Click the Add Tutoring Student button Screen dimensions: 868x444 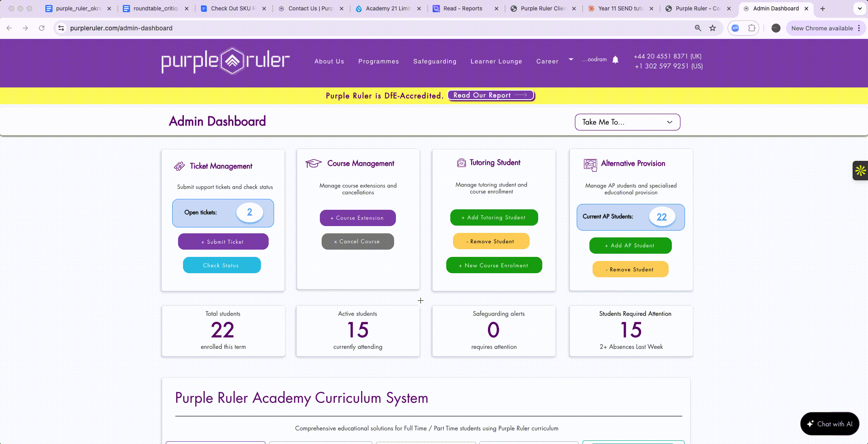click(x=494, y=217)
